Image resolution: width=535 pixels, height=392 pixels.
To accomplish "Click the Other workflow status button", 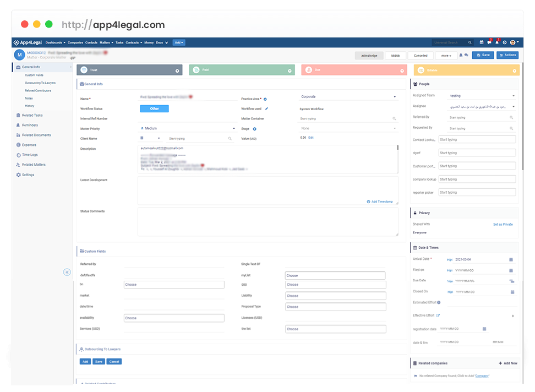I will [154, 108].
